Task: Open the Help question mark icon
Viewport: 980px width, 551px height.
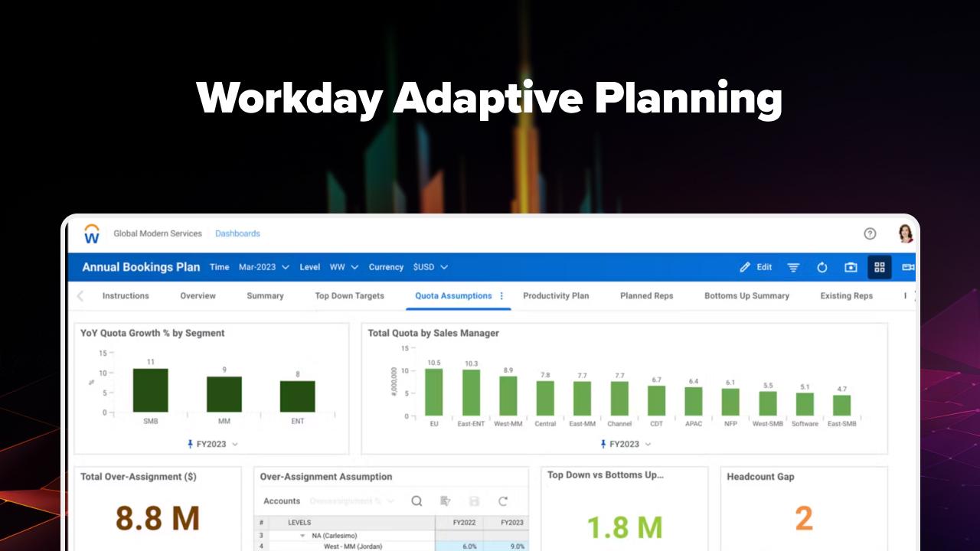Action: pos(871,233)
